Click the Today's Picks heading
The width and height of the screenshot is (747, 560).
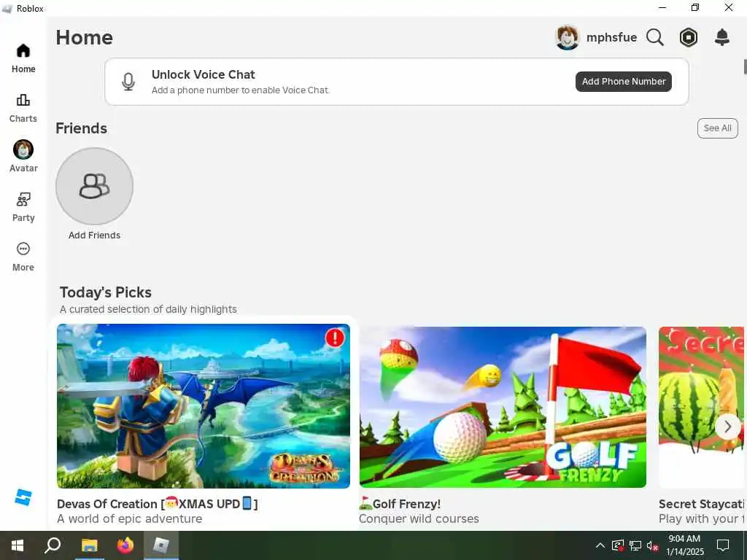coord(105,292)
